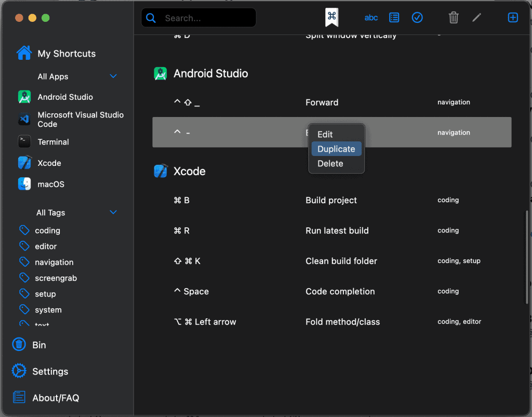The width and height of the screenshot is (532, 417).
Task: Collapse the All Tags list
Action: pos(113,213)
